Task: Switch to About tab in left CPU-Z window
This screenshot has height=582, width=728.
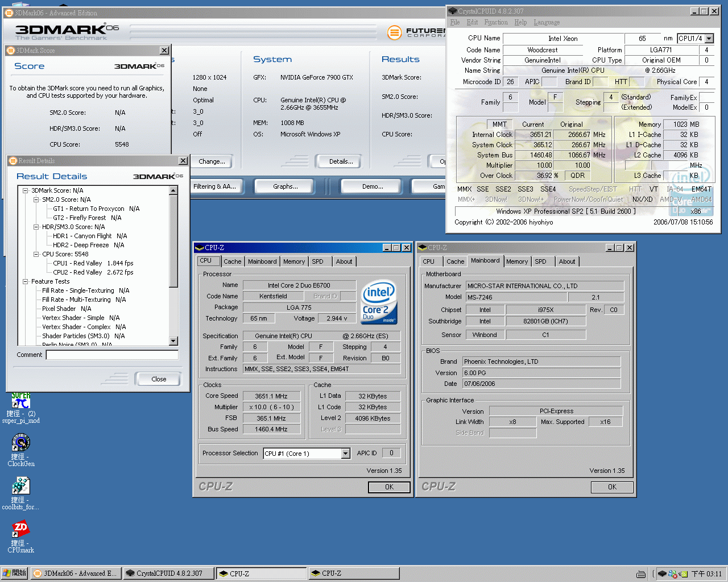Action: click(344, 261)
